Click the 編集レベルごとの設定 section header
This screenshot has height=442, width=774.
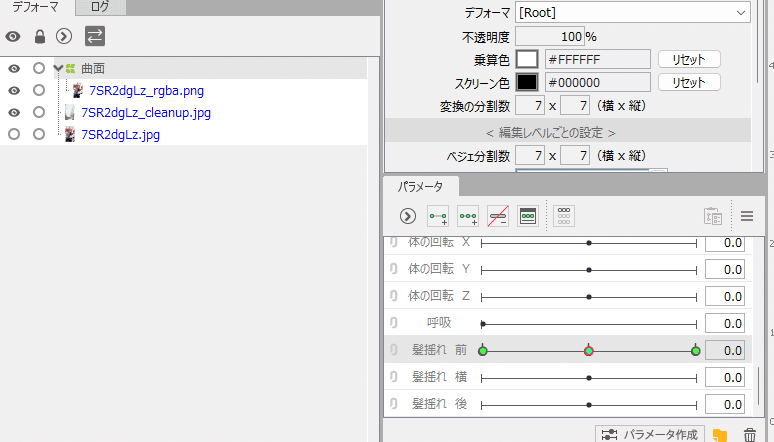point(568,132)
